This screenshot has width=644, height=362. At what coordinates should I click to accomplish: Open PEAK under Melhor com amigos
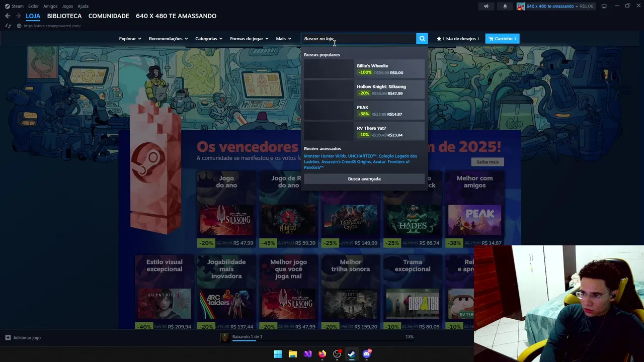click(474, 220)
